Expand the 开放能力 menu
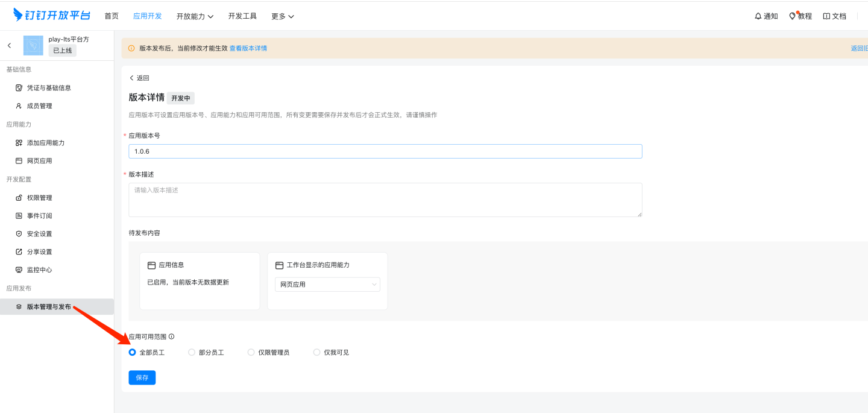The image size is (868, 413). 195,16
